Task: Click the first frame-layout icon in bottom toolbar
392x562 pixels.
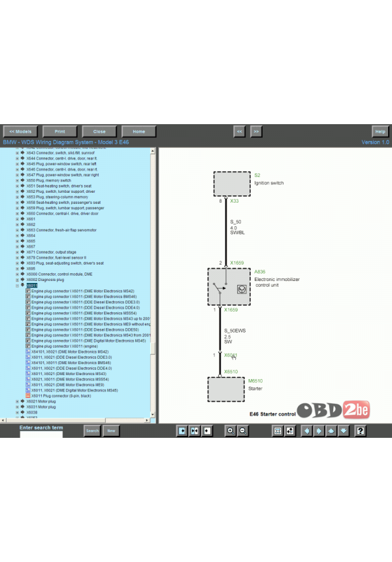Action: [x=182, y=431]
